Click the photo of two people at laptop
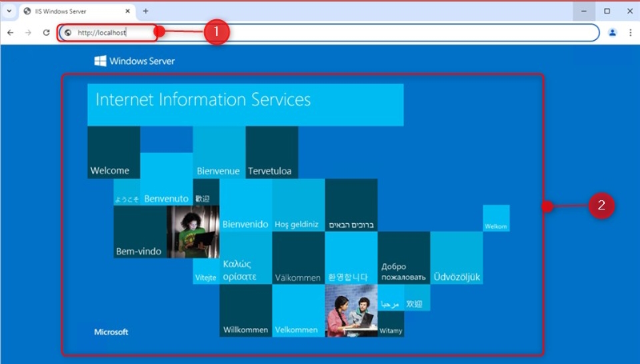Image resolution: width=640 pixels, height=364 pixels. (351, 310)
